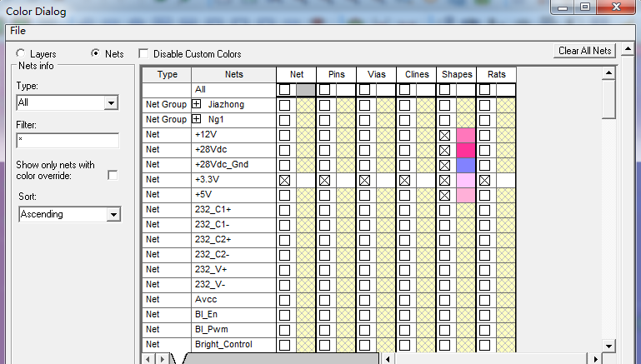Click the light pink Shapes swatch for +3.3V
The width and height of the screenshot is (641, 364).
pos(466,180)
